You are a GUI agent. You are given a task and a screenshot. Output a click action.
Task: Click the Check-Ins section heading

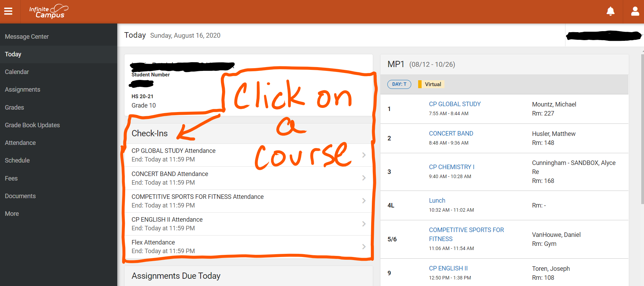point(149,133)
